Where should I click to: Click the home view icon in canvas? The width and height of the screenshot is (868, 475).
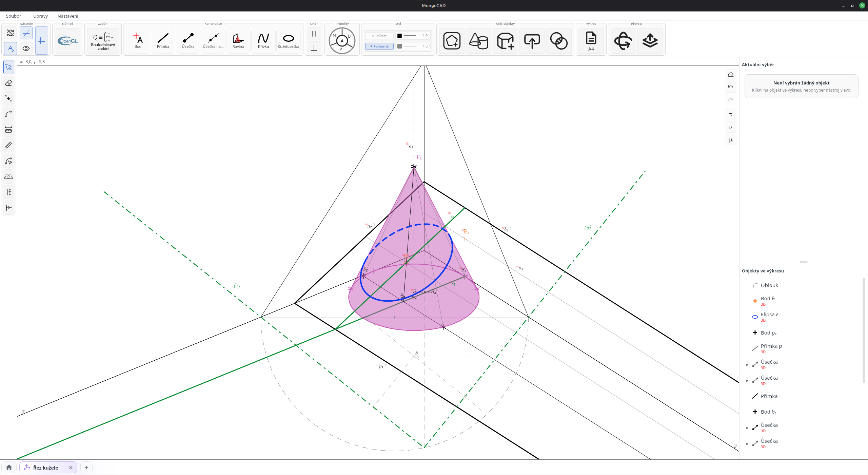tap(731, 74)
